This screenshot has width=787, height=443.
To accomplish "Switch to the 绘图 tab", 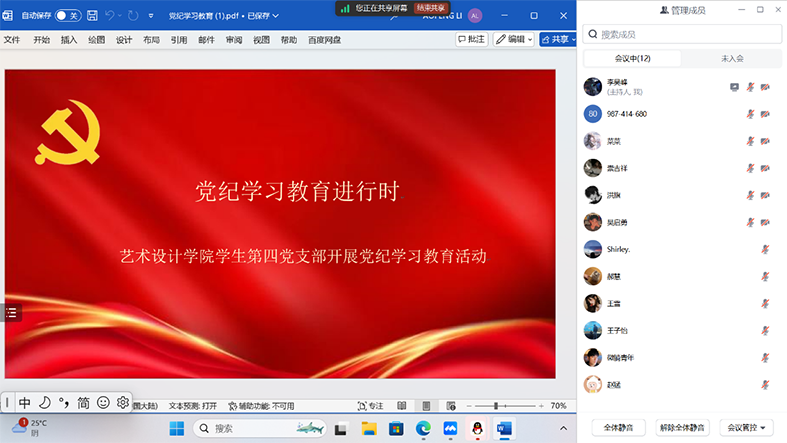I will tap(96, 40).
